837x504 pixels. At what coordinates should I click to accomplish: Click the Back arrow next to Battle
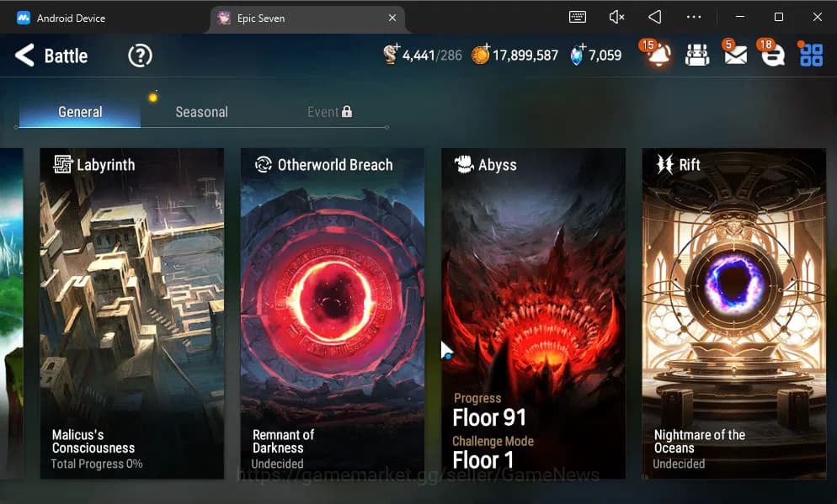click(x=25, y=56)
